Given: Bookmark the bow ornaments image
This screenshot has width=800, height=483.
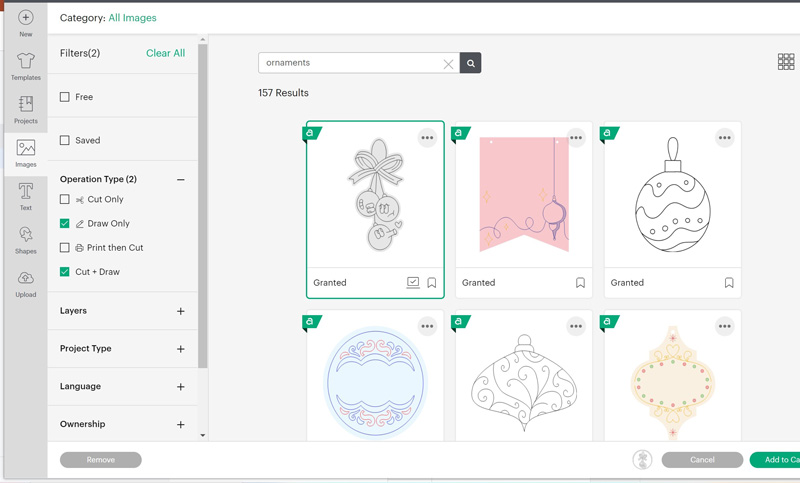Looking at the screenshot, I should 432,283.
